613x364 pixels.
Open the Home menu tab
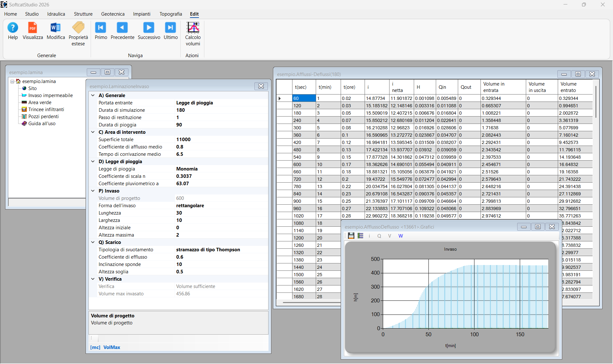click(11, 14)
